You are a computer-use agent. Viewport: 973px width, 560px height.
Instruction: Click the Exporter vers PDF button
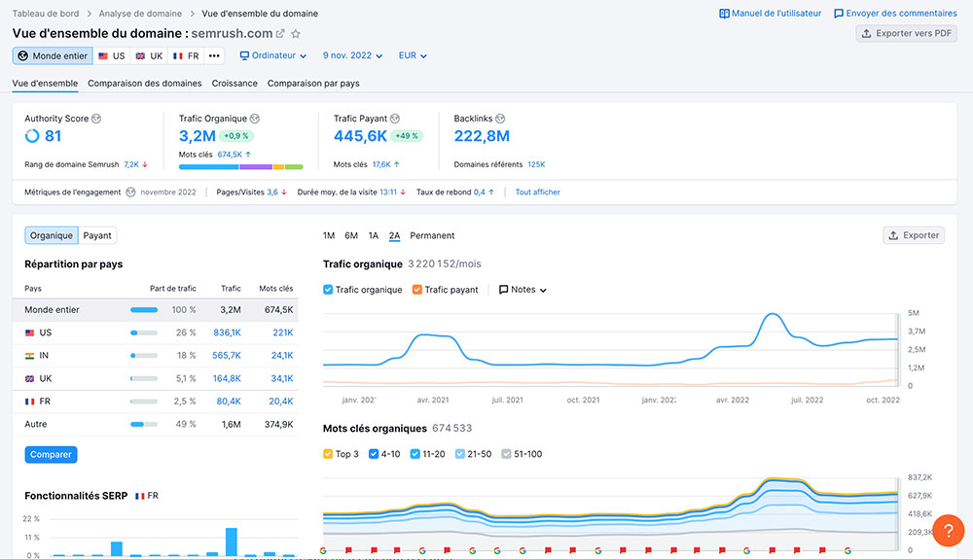(906, 33)
